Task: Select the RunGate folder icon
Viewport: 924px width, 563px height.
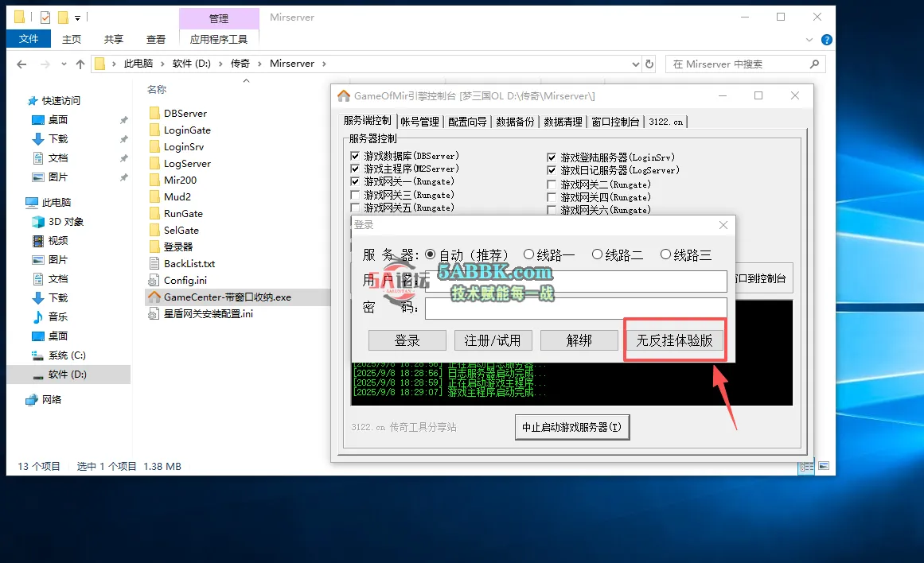Action: tap(154, 213)
